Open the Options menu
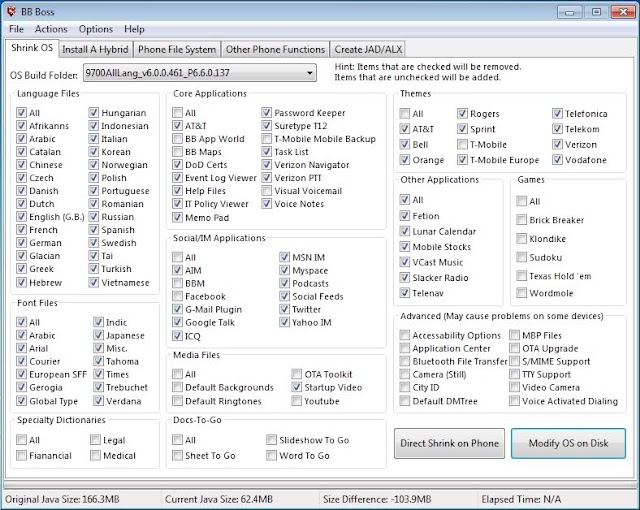640x510 pixels. coord(96,29)
